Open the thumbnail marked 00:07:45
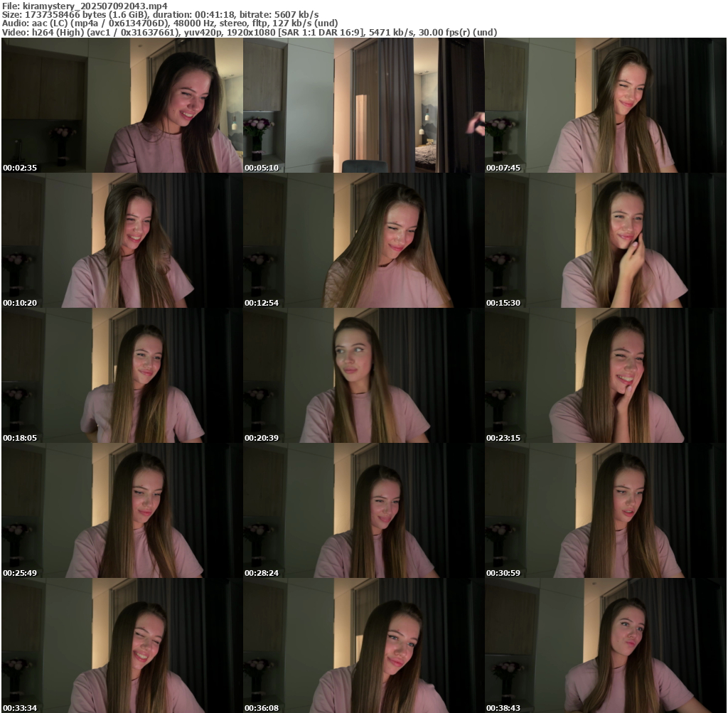Viewport: 728px width, 713px height. point(606,105)
